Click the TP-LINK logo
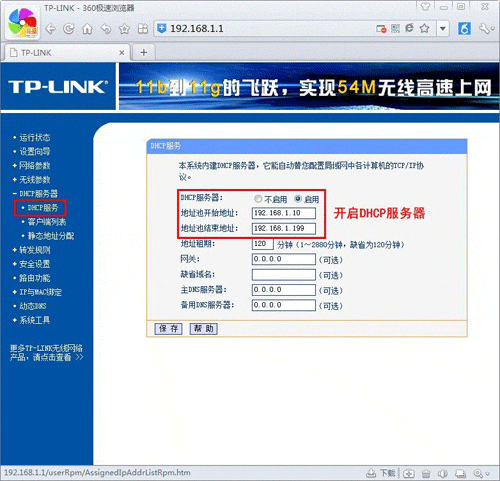Screen dimensions: 500x481 [58, 87]
